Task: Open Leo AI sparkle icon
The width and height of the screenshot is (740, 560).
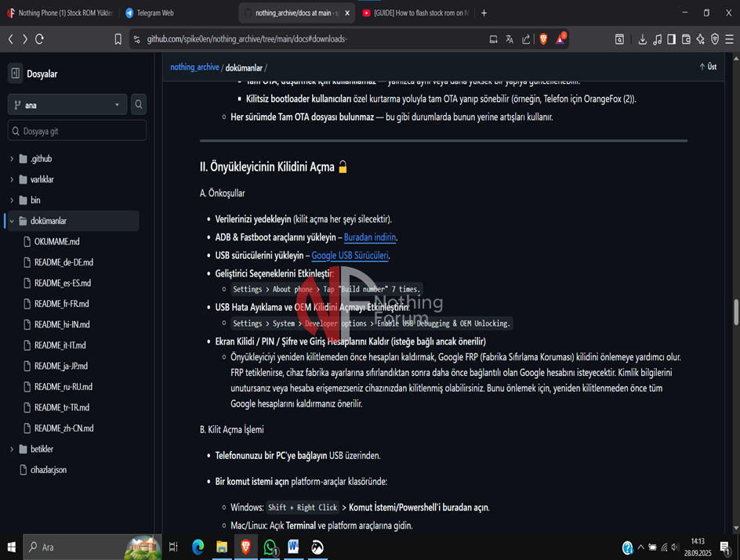Action: pos(701,39)
